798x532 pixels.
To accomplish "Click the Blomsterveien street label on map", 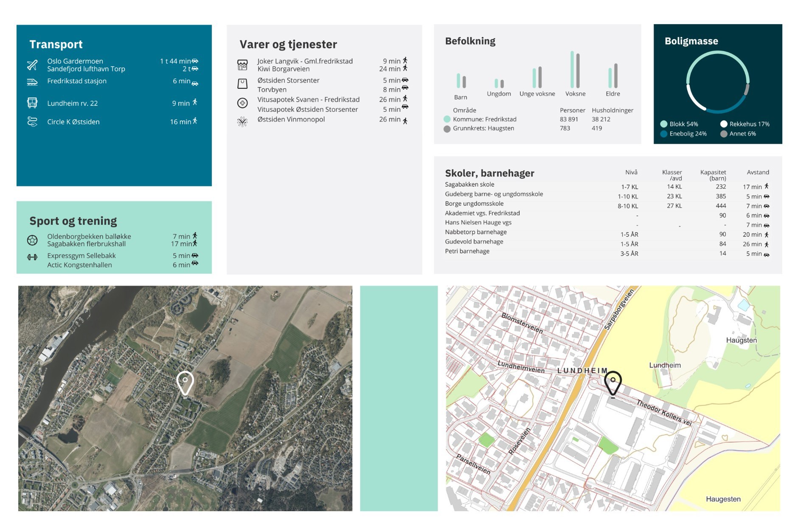I will [x=522, y=323].
